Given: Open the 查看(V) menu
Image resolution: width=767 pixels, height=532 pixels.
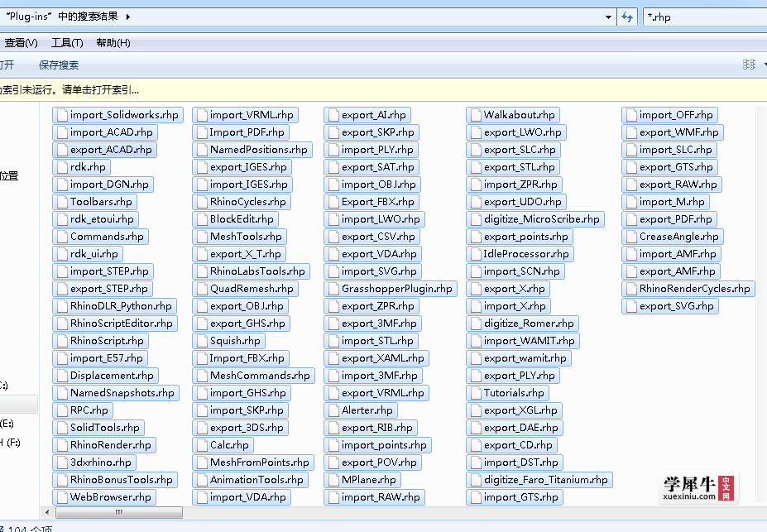Looking at the screenshot, I should 21,43.
